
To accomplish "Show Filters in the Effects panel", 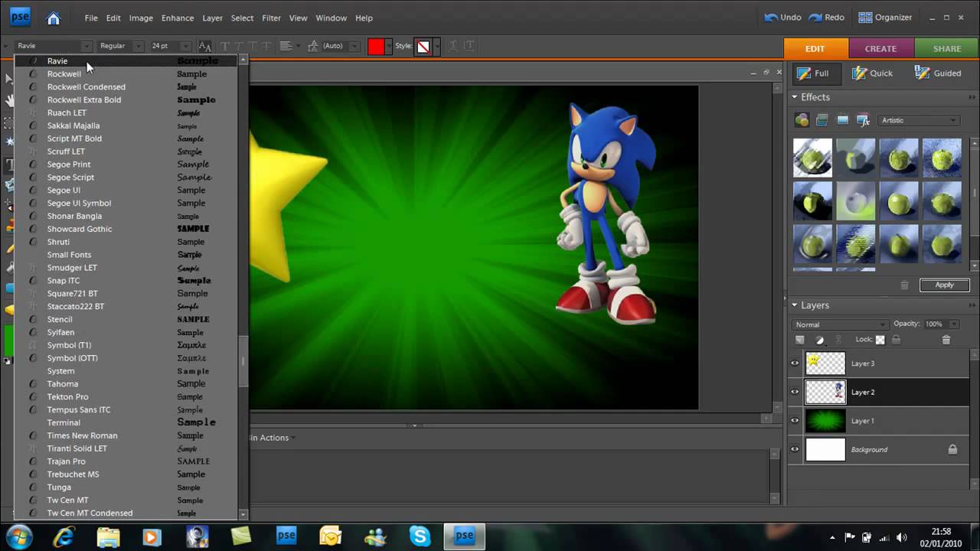I will coord(802,120).
